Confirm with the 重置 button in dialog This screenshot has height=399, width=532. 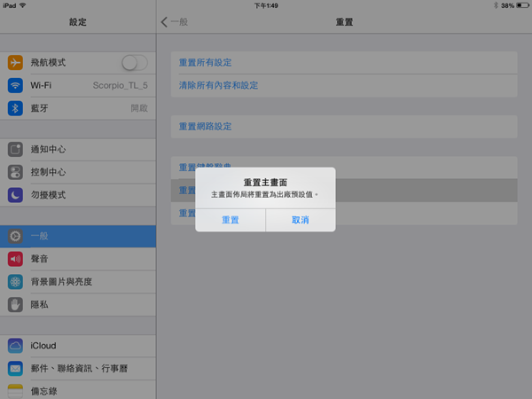coord(231,220)
